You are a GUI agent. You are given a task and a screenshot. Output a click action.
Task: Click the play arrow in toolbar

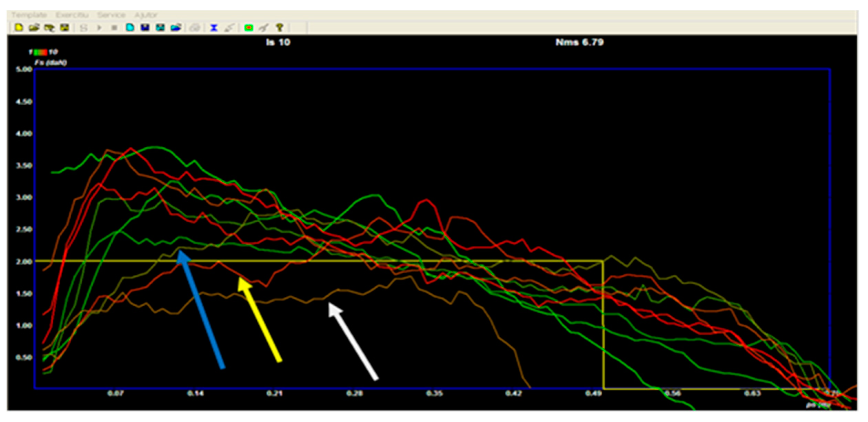pyautogui.click(x=99, y=28)
